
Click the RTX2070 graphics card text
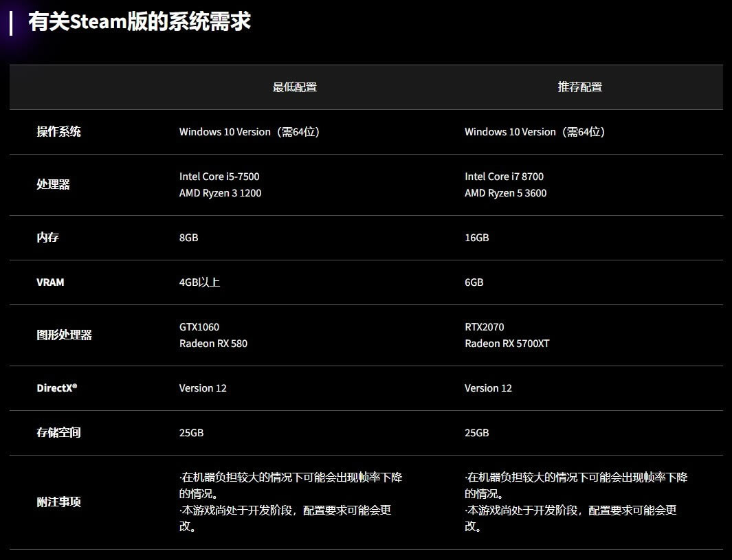pyautogui.click(x=484, y=327)
